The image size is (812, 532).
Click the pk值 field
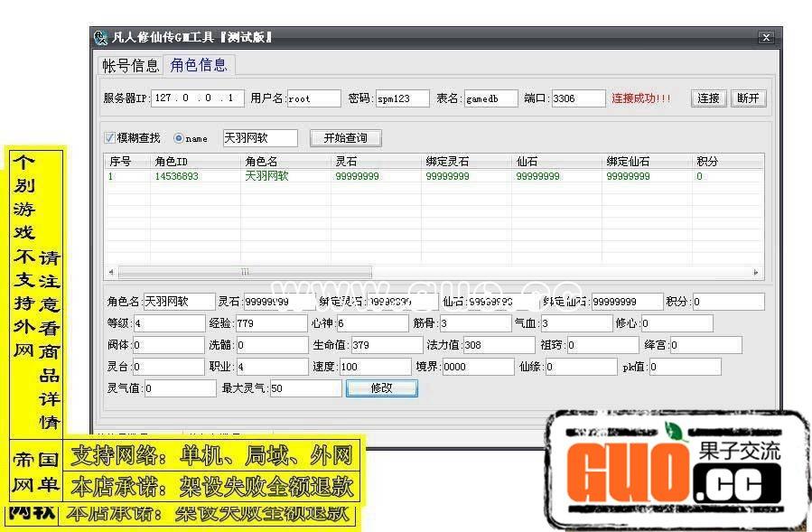[686, 367]
